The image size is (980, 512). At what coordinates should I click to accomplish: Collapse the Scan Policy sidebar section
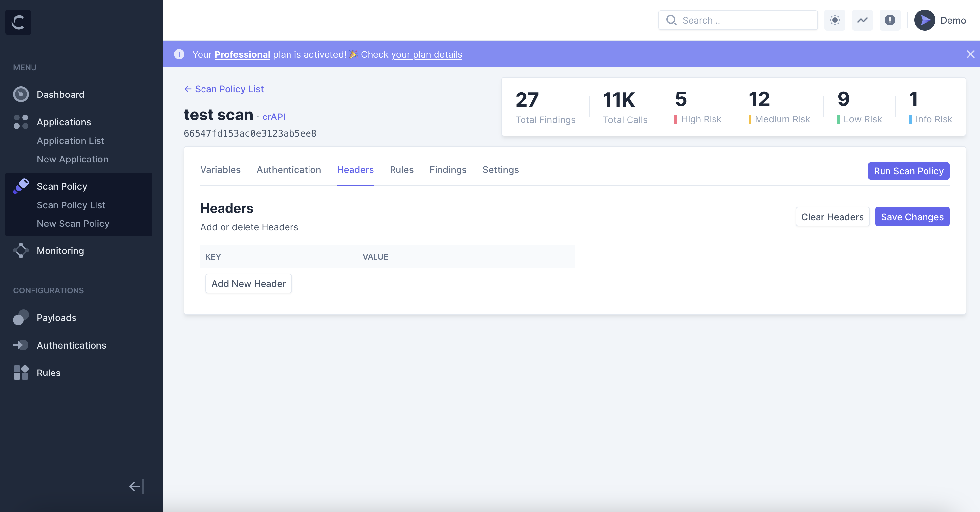[x=62, y=186]
